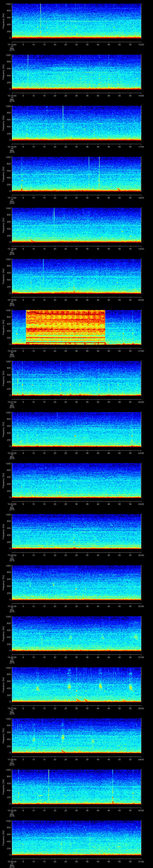
Task: Click the 1000 frequency tick of the 15:20:00 spectrogram
Action: [x=8, y=311]
